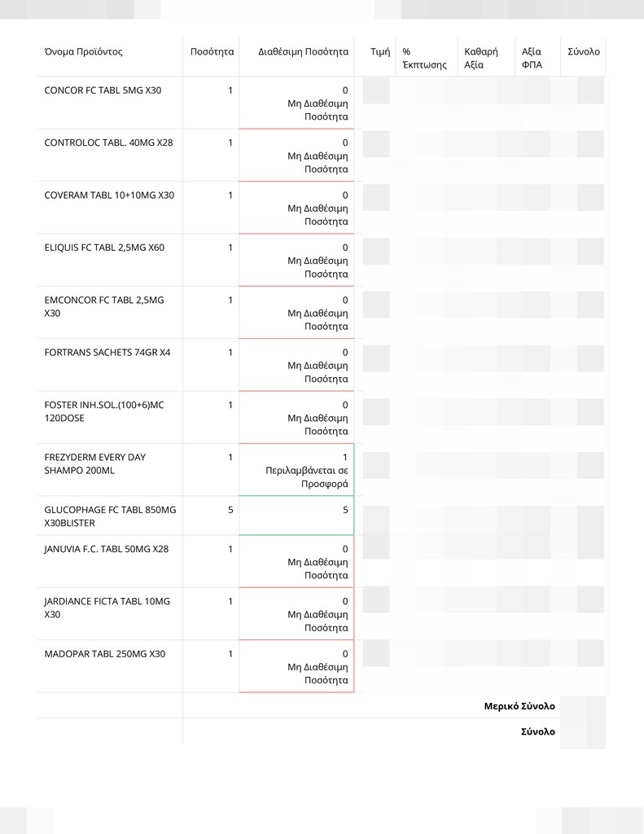The image size is (644, 834).
Task: Click the Σύνολο header in the top row
Action: pyautogui.click(x=584, y=51)
